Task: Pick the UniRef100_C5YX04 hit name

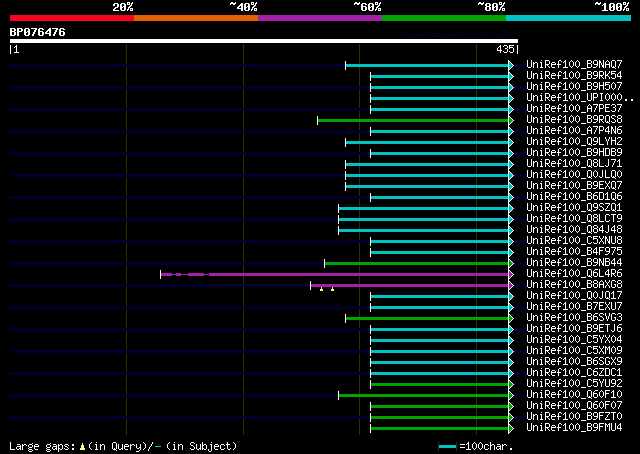Action: tap(574, 340)
